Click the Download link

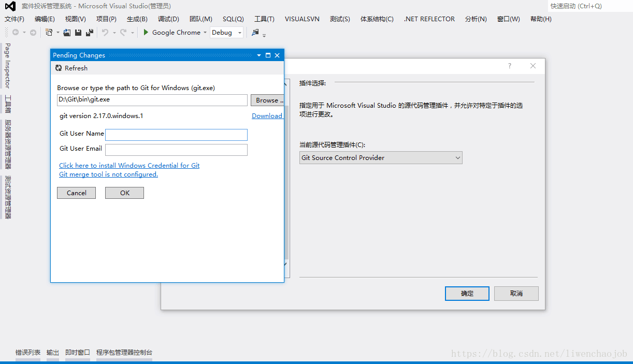[267, 115]
